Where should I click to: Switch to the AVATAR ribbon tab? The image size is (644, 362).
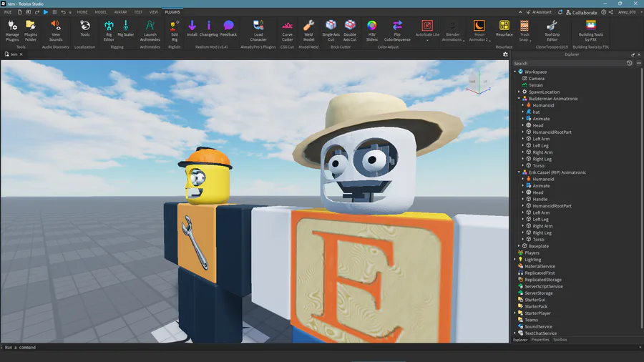[120, 12]
